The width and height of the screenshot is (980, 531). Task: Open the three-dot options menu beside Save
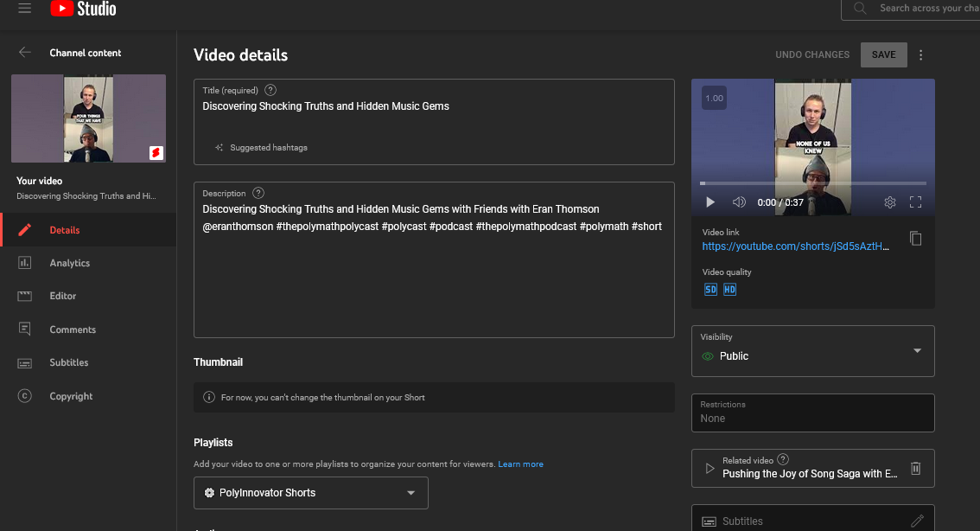click(x=920, y=54)
